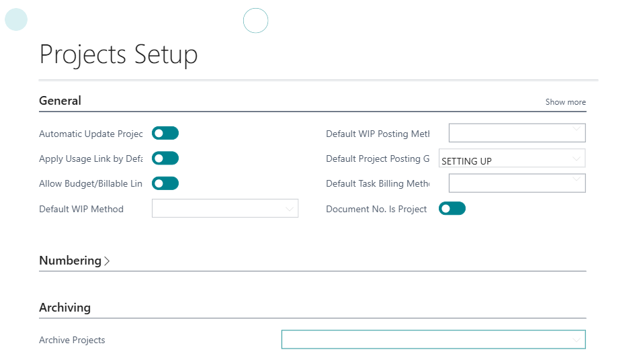The width and height of the screenshot is (637, 364).
Task: Toggle Apply Usage Link by Default switch
Action: [165, 158]
